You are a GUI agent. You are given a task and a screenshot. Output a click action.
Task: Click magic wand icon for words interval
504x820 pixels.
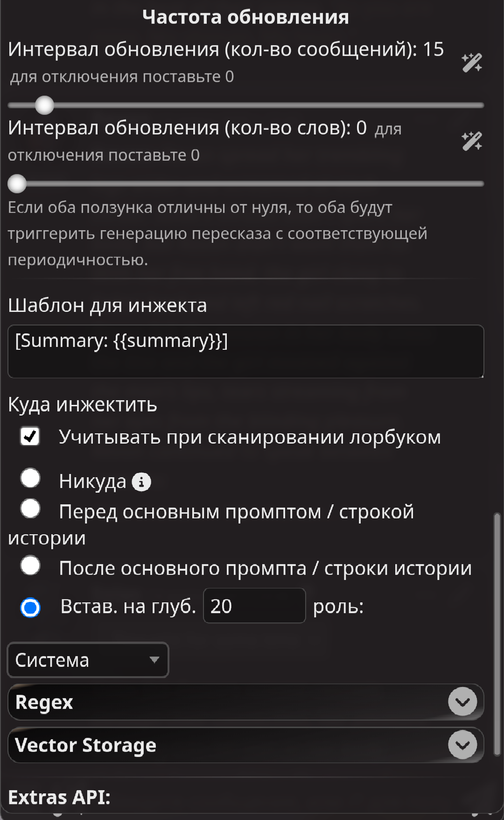(x=472, y=141)
